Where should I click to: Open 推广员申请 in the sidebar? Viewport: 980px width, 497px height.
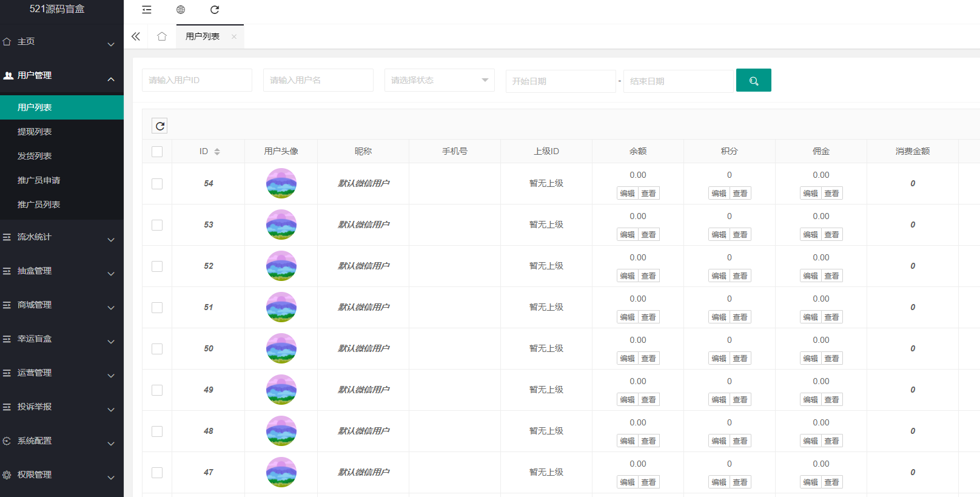(39, 180)
